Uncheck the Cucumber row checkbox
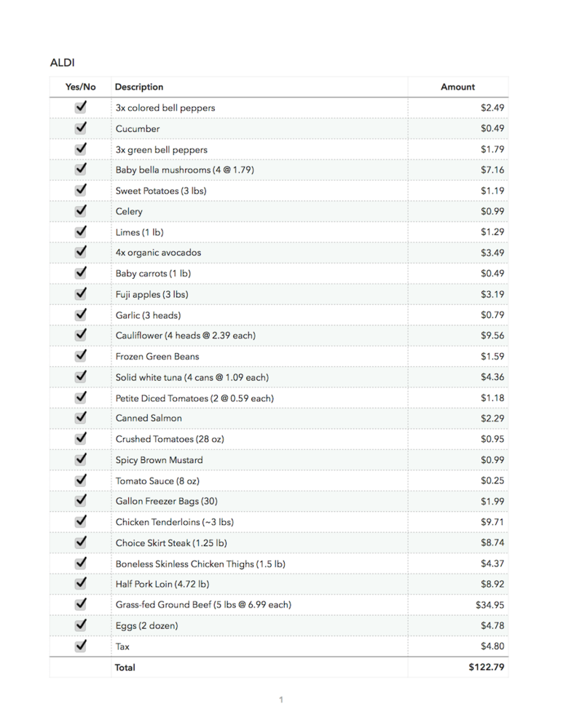 coord(81,127)
